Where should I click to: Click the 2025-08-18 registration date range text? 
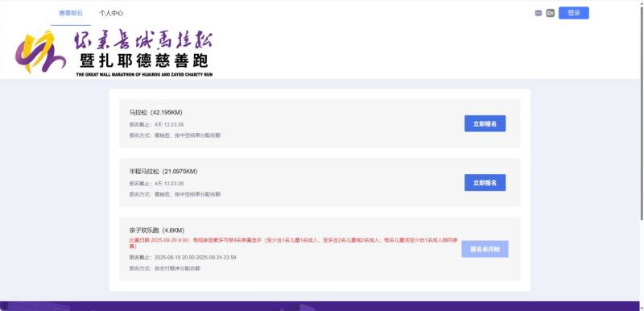[x=195, y=258]
